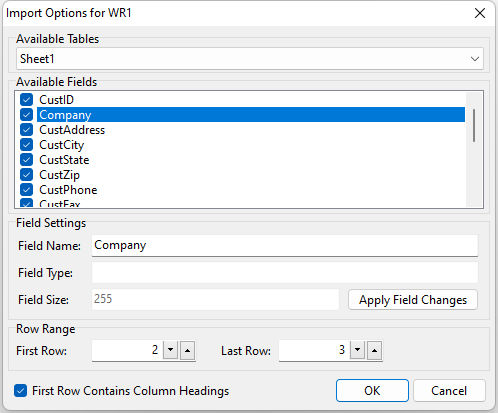
Task: Disable First Row Contains Column Headings
Action: tap(20, 390)
